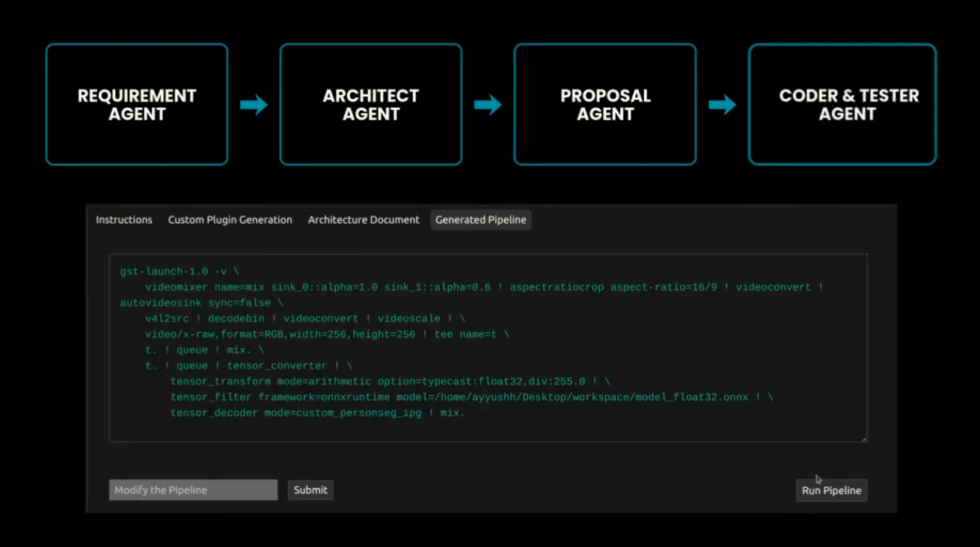This screenshot has width=980, height=547.
Task: Click 'tensor_decoder mode=custom_personseg_ipg' line
Action: point(318,413)
